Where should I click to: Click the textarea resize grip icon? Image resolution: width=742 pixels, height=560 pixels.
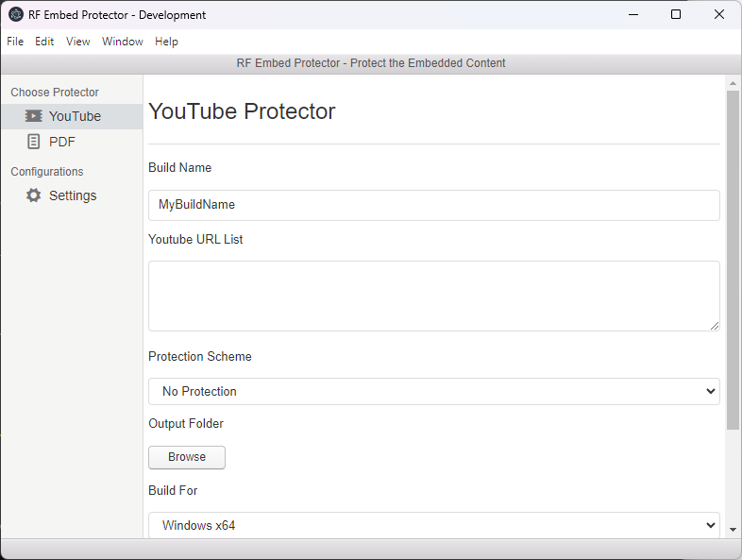point(714,326)
